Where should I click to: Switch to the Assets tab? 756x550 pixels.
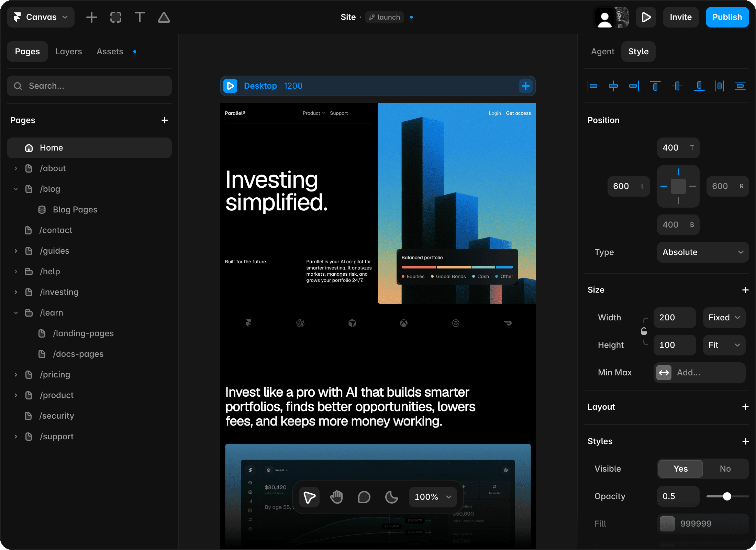[110, 52]
